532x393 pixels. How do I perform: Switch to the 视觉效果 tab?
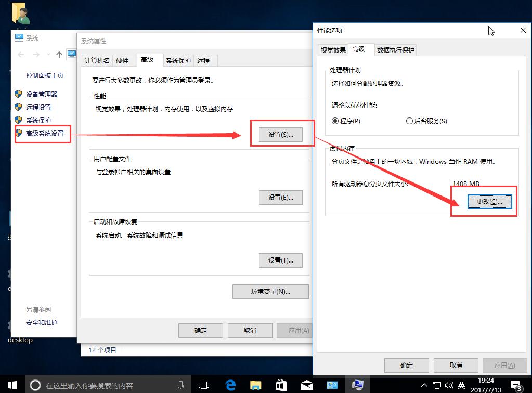coord(333,49)
